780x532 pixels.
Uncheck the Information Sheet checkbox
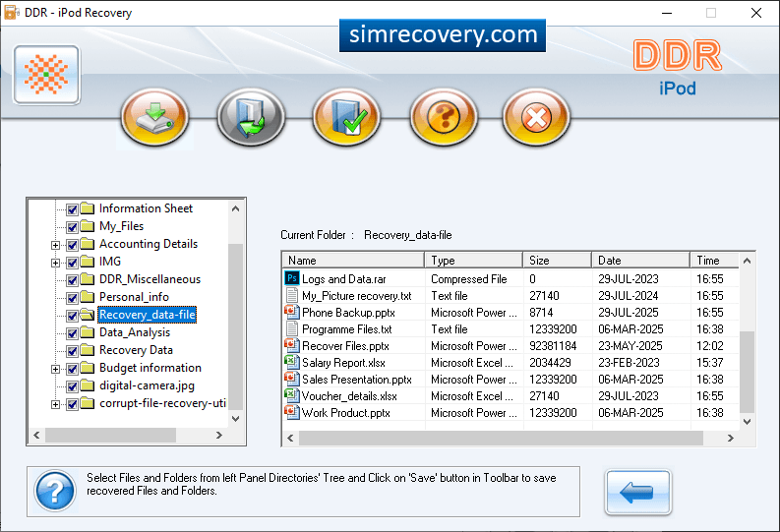click(x=72, y=209)
